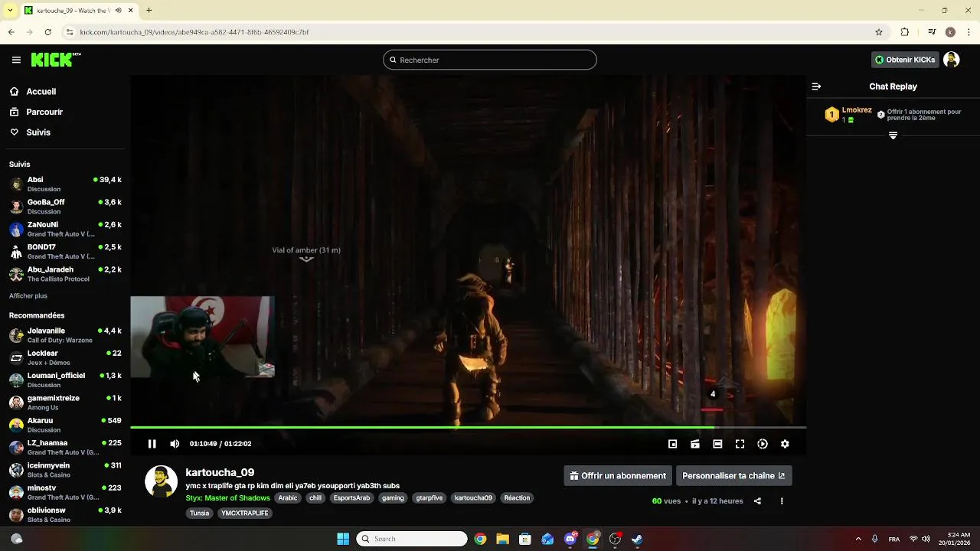The image size is (980, 551).
Task: Select the kartoucha09 tag
Action: coord(473,497)
